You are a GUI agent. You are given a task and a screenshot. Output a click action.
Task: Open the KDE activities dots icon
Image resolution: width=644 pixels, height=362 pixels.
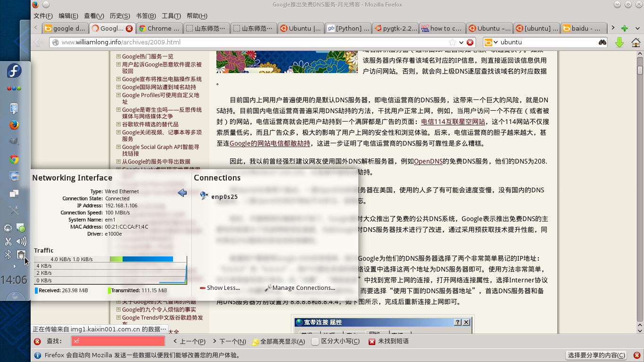click(x=14, y=88)
